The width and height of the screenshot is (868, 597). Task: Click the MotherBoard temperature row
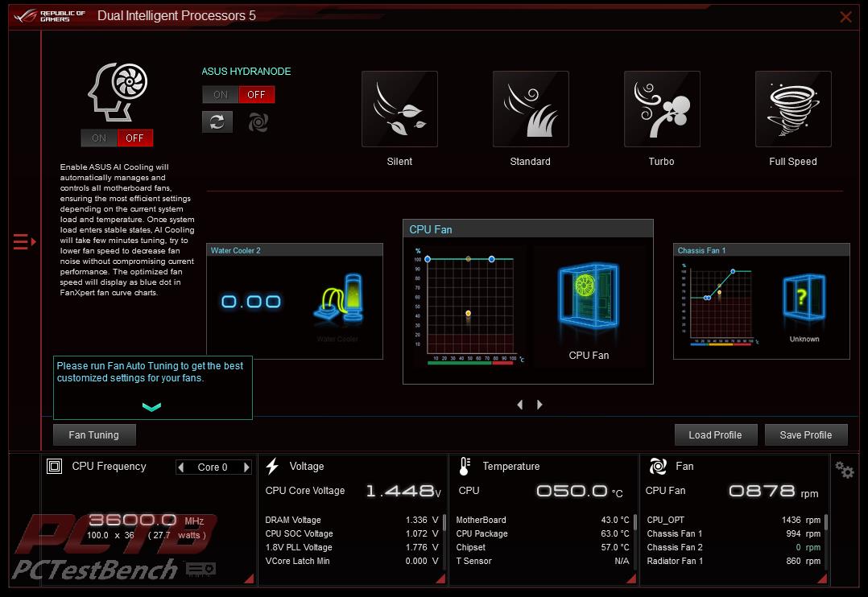[543, 520]
